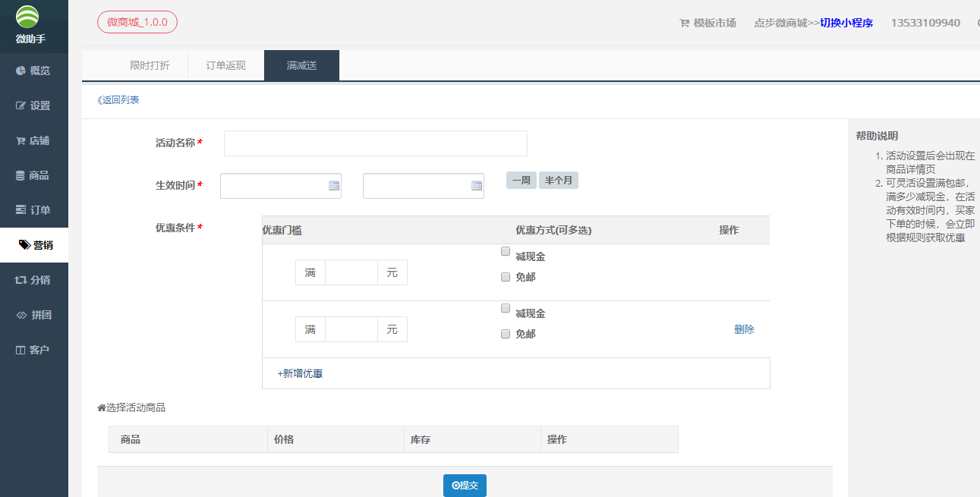Open 客户 customers in the sidebar
This screenshot has width=980, height=497.
[x=33, y=350]
